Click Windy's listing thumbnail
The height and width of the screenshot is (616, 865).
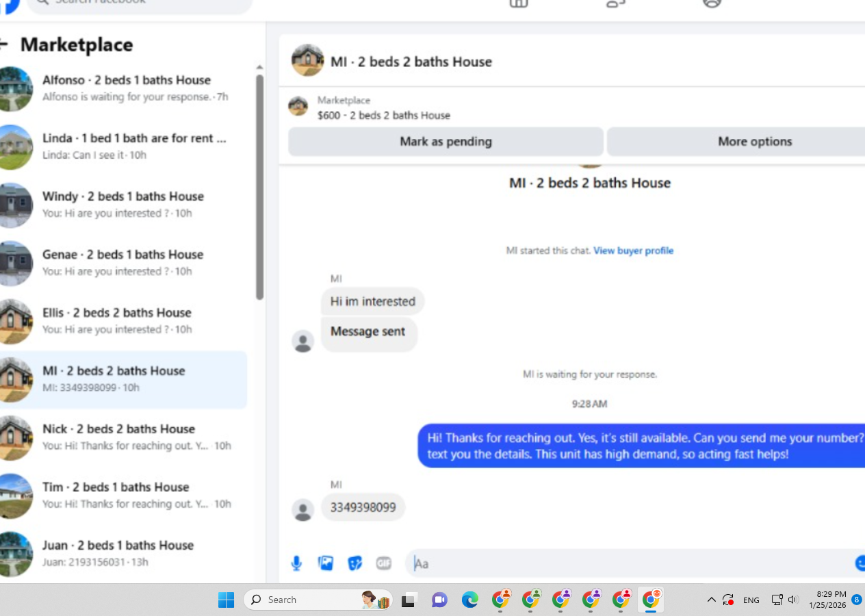pos(14,205)
